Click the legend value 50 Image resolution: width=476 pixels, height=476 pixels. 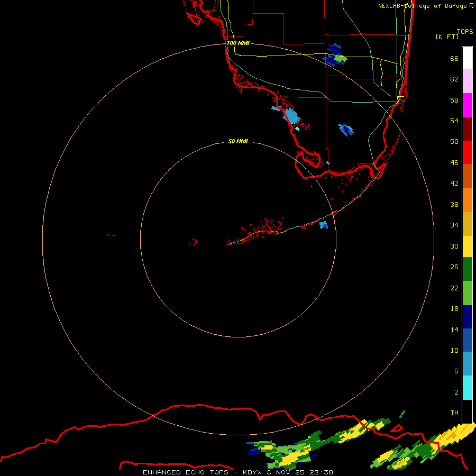454,142
